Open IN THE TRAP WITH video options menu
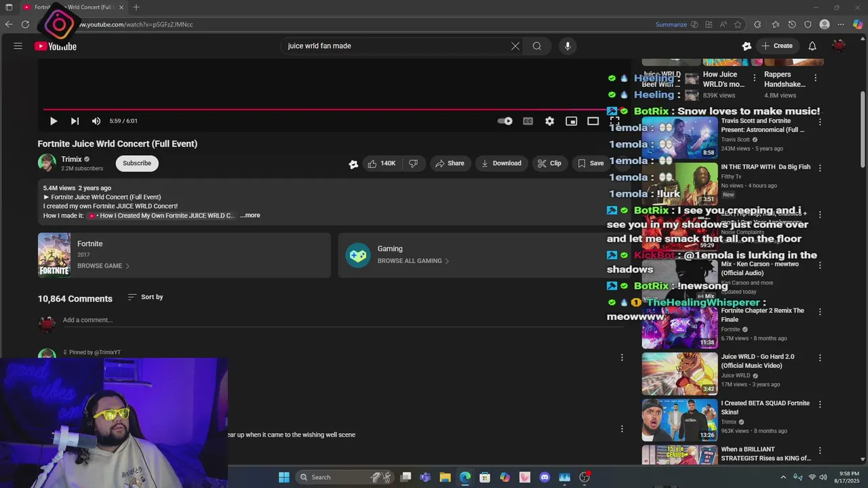Image resolution: width=868 pixels, height=488 pixels. coord(820,168)
